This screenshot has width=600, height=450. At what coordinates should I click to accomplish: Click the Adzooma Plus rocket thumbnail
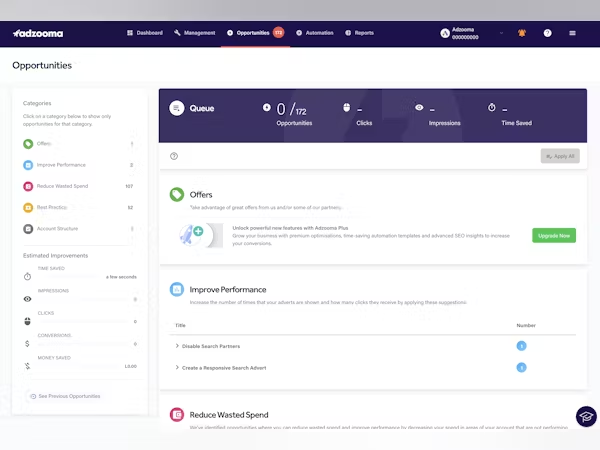point(201,235)
